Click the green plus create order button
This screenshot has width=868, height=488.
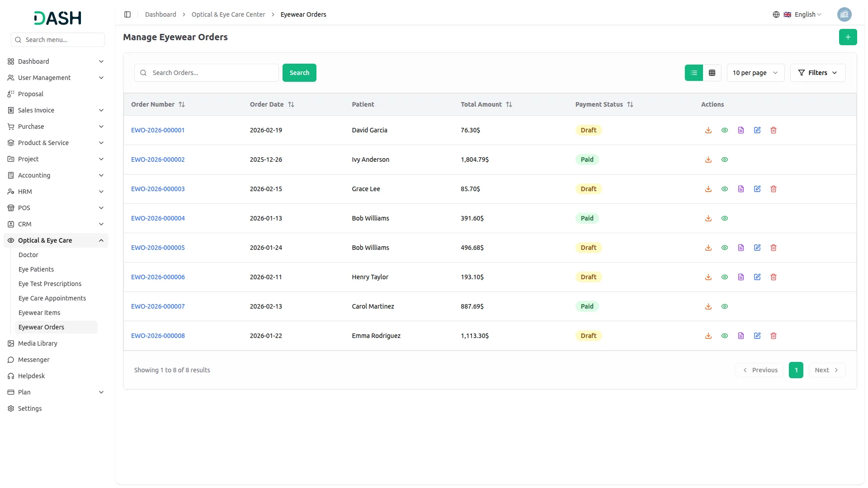(x=848, y=37)
